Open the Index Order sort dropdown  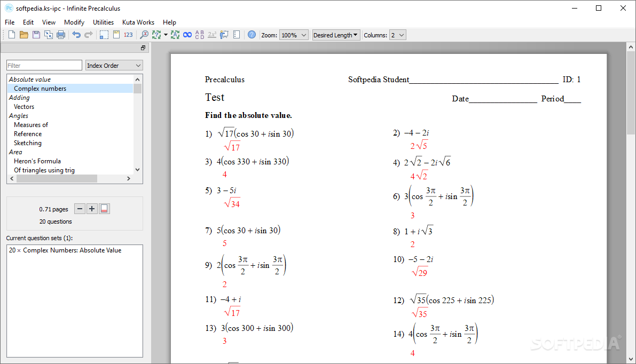pyautogui.click(x=114, y=65)
